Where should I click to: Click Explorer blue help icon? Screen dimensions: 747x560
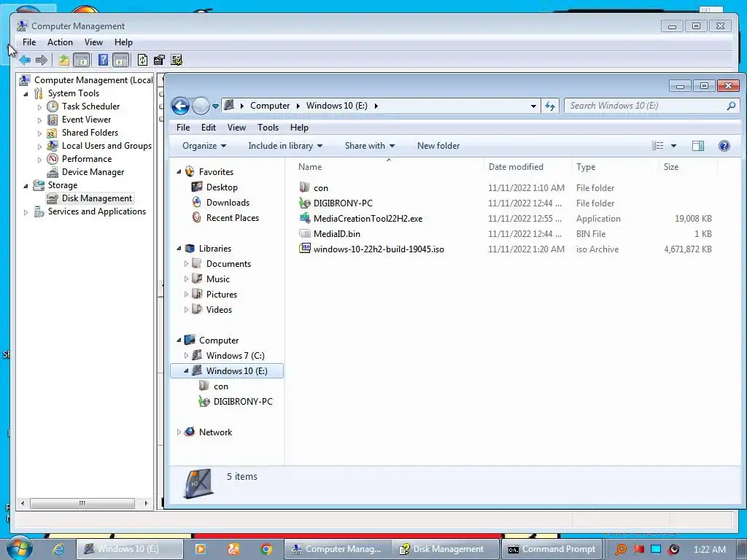pos(724,146)
